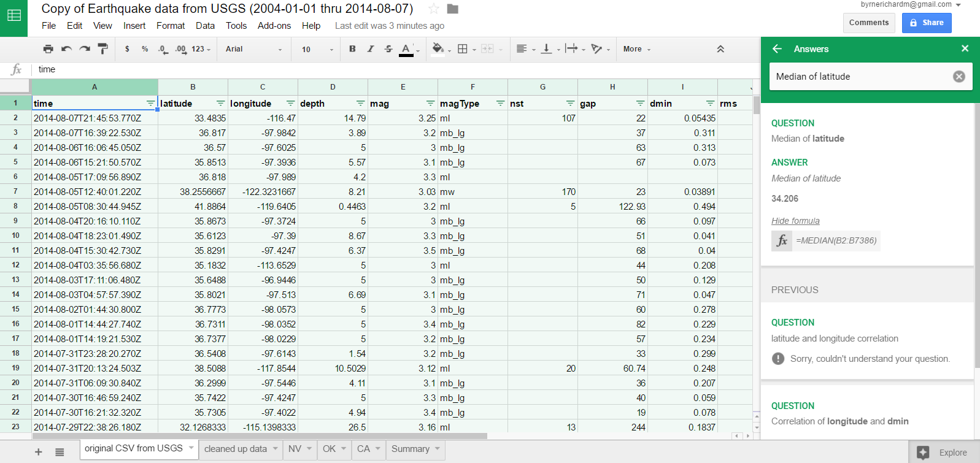
Task: Add a new sheet
Action: click(x=38, y=452)
